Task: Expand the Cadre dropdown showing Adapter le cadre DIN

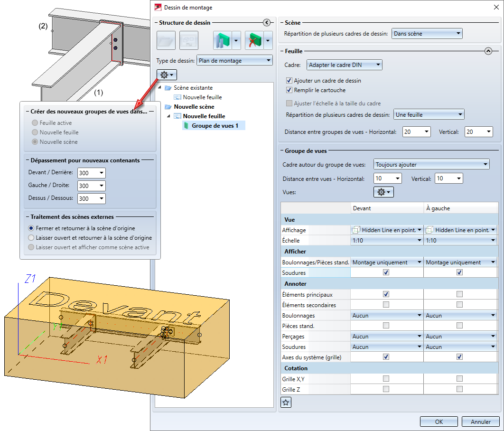Action: 344,65
